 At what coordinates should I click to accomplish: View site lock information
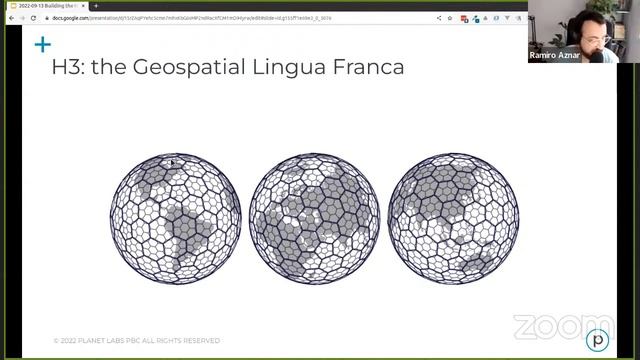tap(47, 18)
